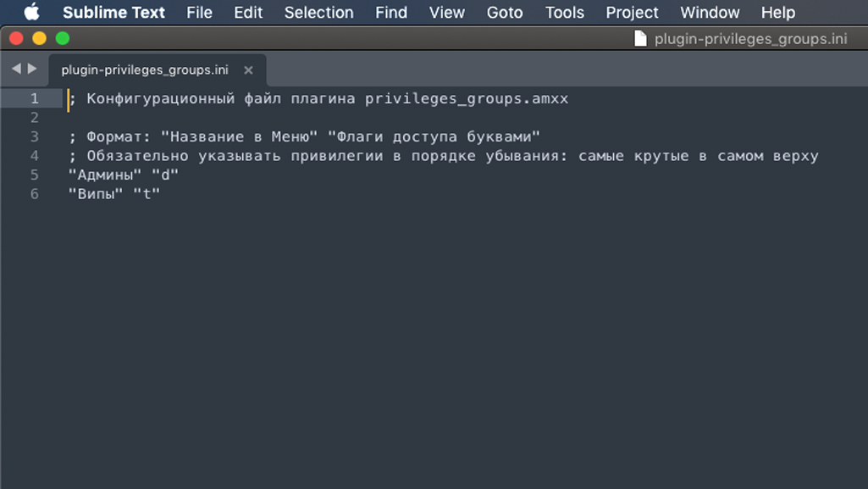Open the Selection menu

(319, 12)
